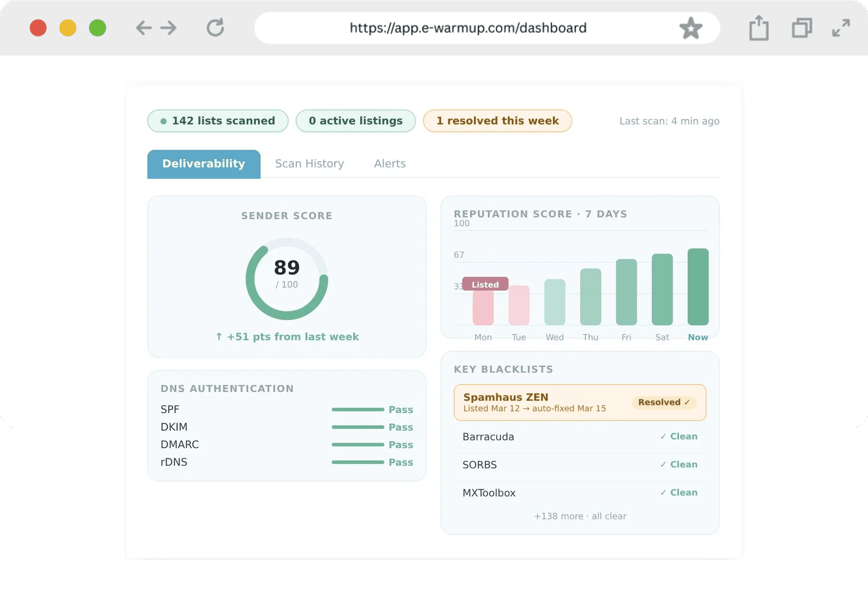Click the Mon bar in reputation chart
Screen dimensions: 868x596
483,307
